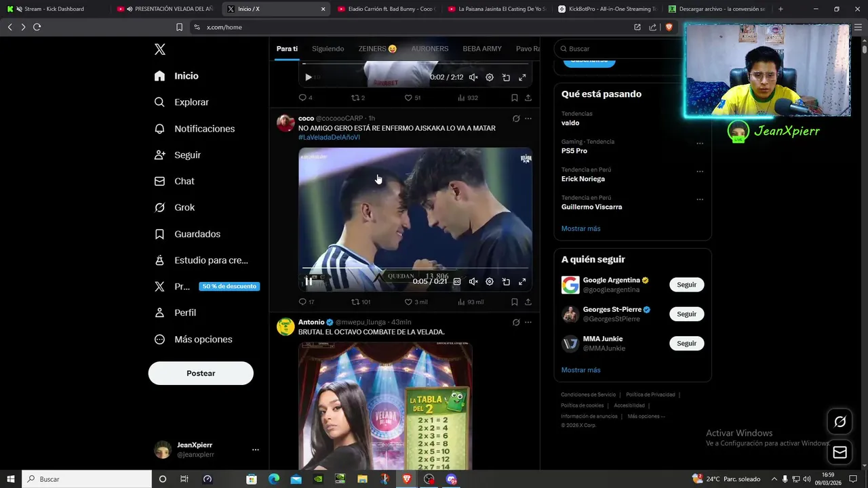Open options for PS5 Pro trend
The image size is (868, 488).
click(x=700, y=143)
